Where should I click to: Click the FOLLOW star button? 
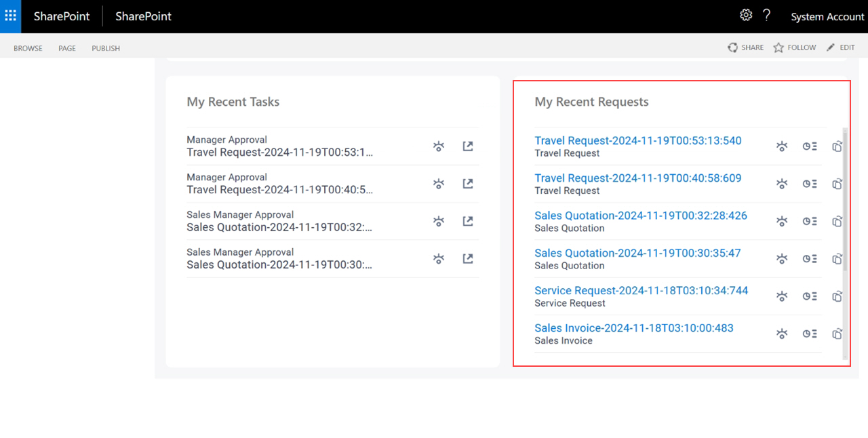tap(795, 47)
